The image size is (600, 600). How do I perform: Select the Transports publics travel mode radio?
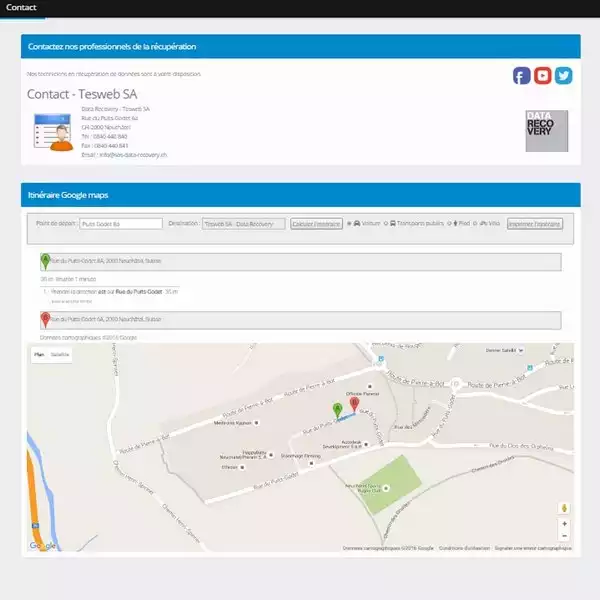pyautogui.click(x=386, y=223)
